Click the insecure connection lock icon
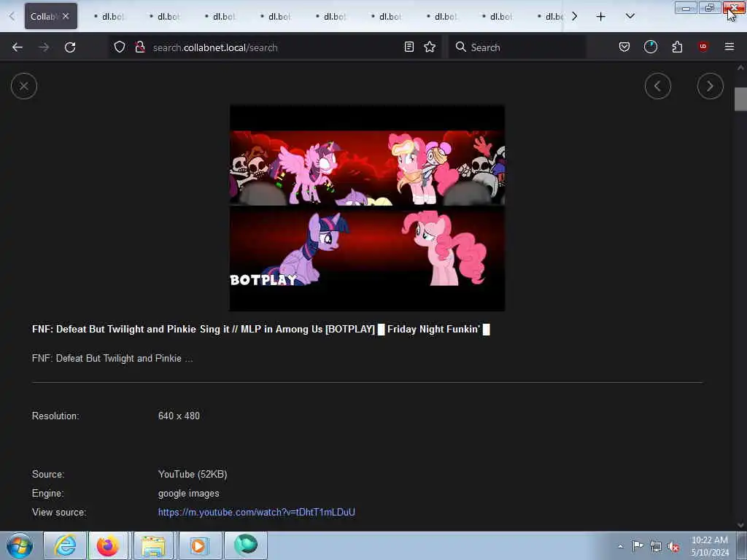Screen dimensions: 747x560 click(x=140, y=47)
